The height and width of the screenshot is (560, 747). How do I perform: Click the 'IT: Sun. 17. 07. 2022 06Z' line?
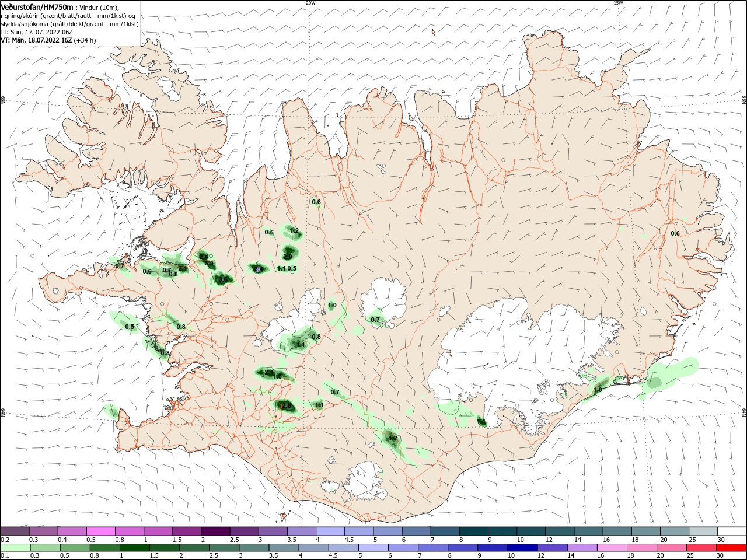click(x=37, y=32)
